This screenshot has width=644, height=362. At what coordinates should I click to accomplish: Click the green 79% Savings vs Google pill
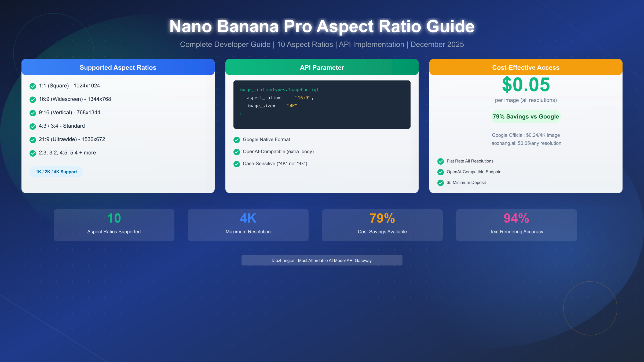525,116
